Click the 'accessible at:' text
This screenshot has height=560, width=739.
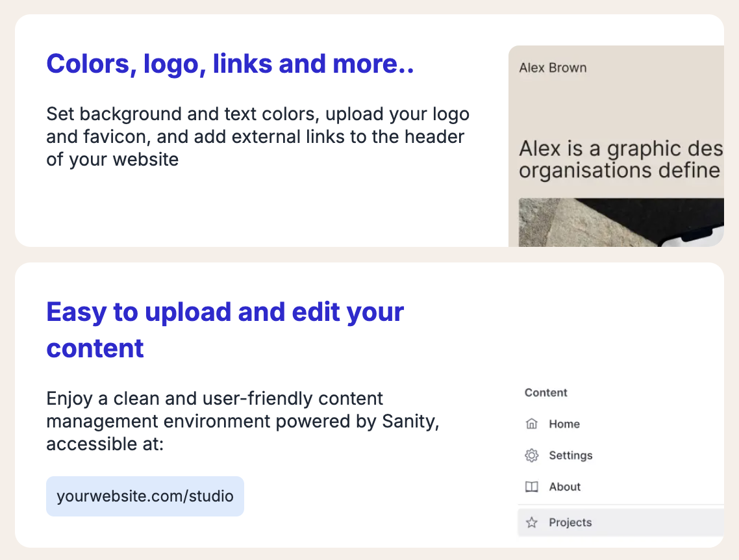(105, 444)
